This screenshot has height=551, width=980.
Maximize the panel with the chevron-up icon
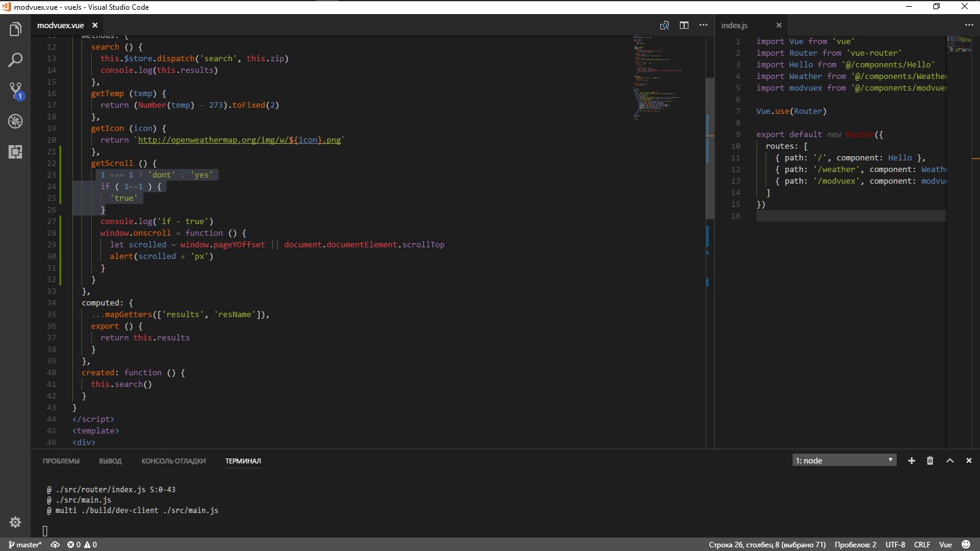click(x=950, y=460)
